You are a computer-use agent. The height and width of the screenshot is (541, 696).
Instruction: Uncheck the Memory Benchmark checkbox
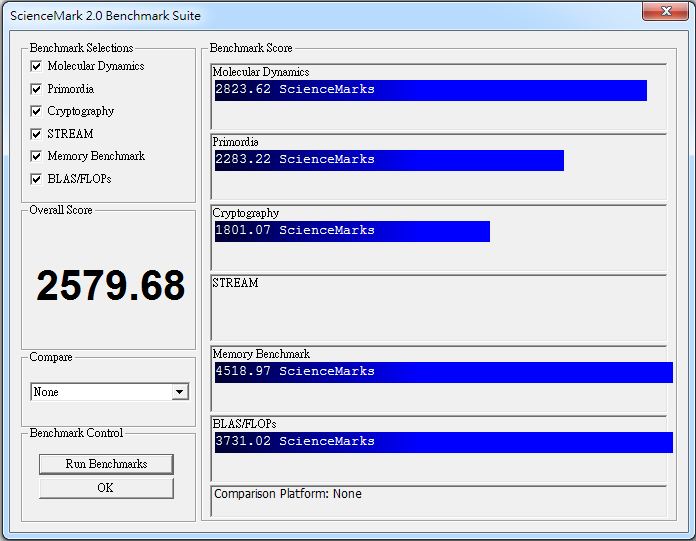pyautogui.click(x=36, y=156)
